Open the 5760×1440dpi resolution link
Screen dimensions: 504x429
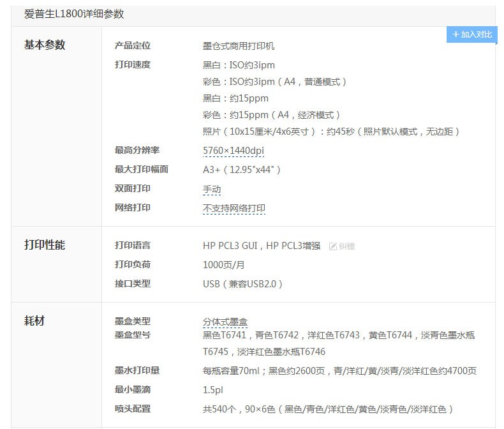tap(233, 151)
